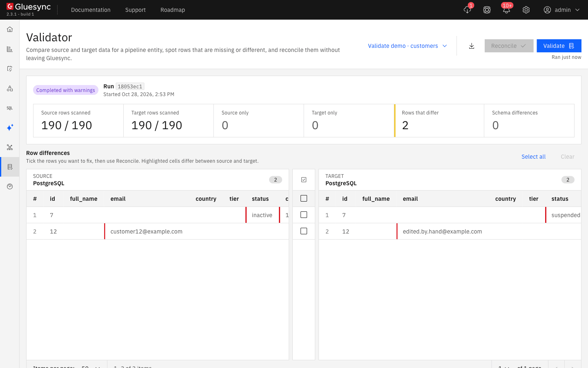Click the Clear link
Screen dimensions: 588x368
(568, 157)
